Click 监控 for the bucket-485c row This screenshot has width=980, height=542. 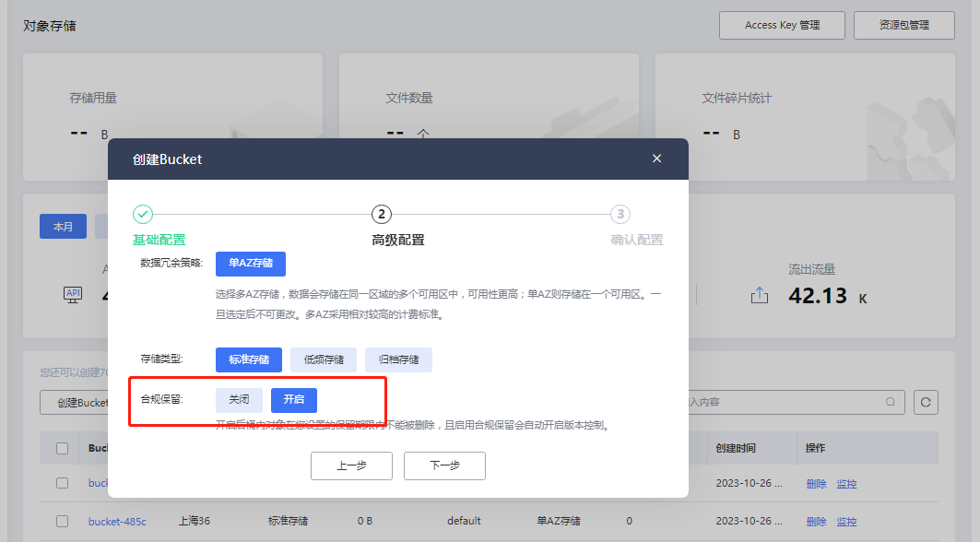point(846,521)
